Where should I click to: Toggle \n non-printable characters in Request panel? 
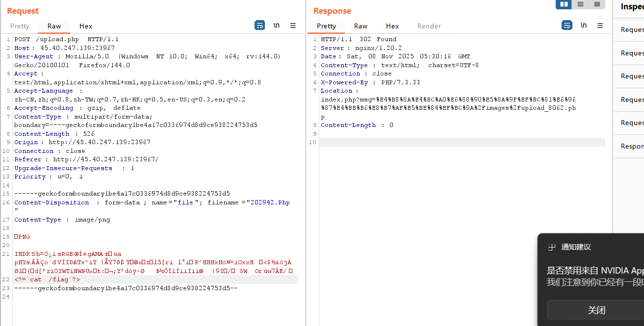click(x=277, y=25)
